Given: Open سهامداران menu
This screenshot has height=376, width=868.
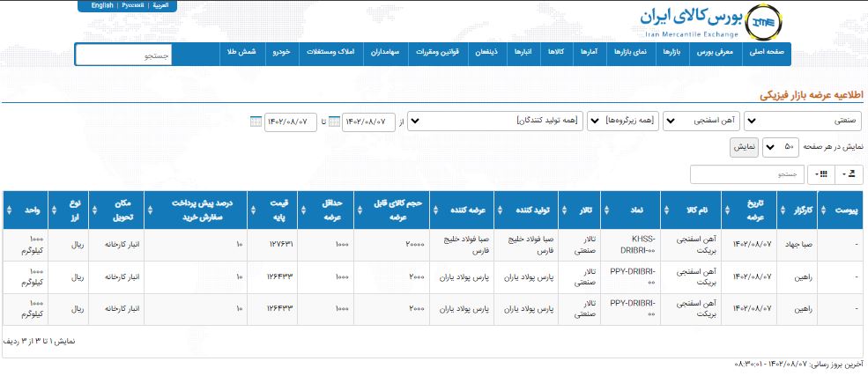Looking at the screenshot, I should point(386,51).
